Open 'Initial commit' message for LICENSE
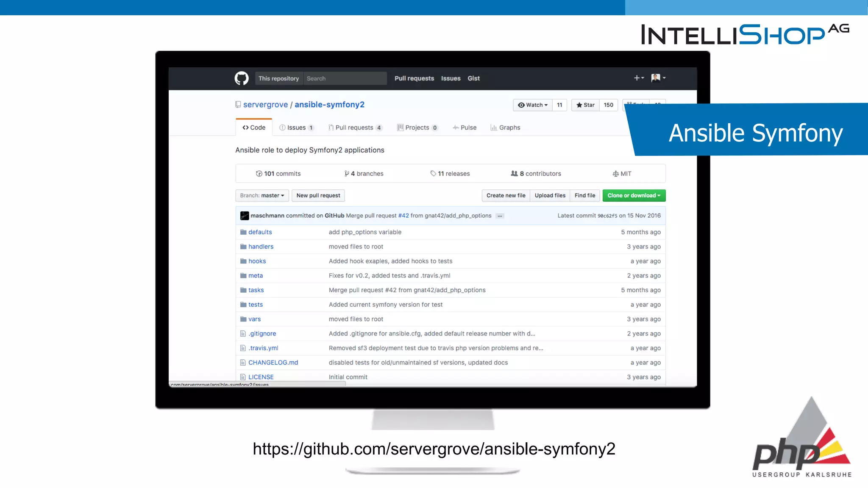This screenshot has height=488, width=868. coord(348,377)
